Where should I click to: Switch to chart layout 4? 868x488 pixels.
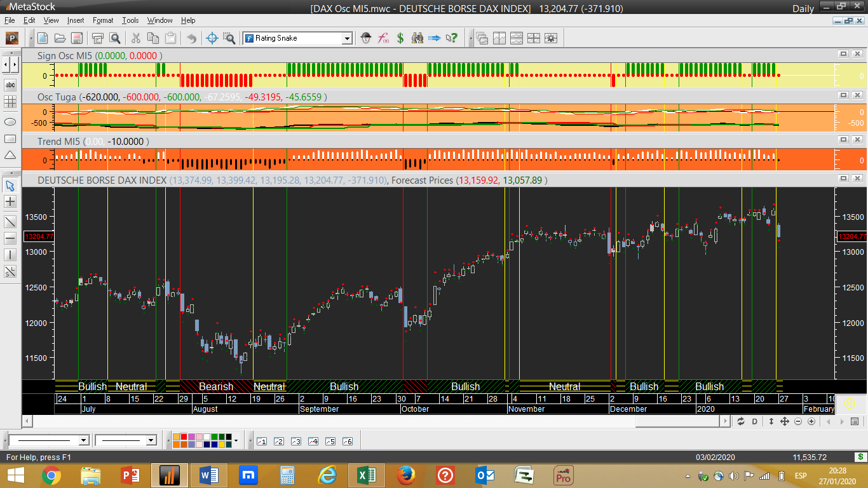pyautogui.click(x=313, y=441)
